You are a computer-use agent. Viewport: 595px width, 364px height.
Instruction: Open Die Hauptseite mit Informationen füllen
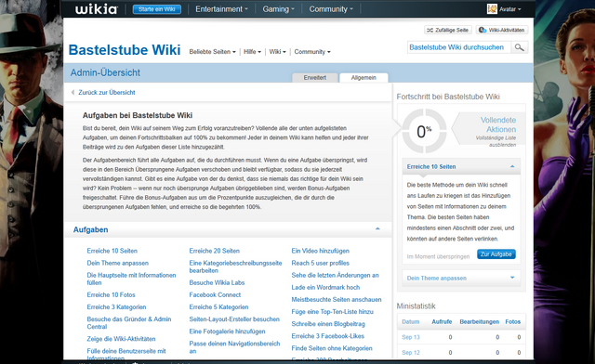[131, 279]
